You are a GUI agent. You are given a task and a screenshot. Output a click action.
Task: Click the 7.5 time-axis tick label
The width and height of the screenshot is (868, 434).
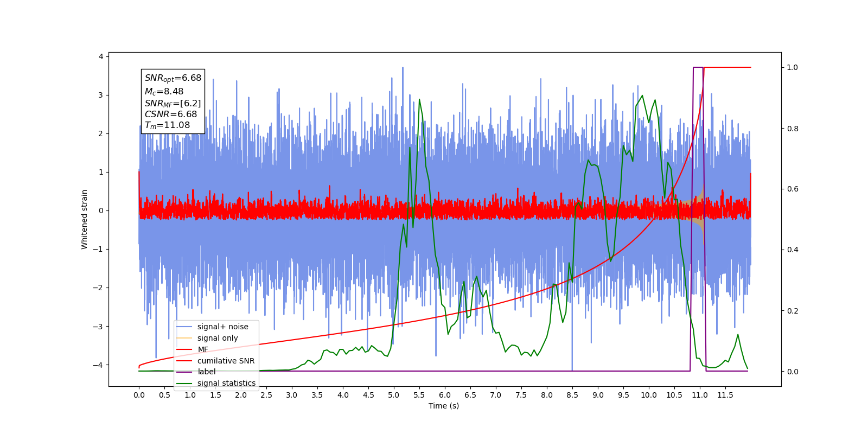pyautogui.click(x=521, y=395)
